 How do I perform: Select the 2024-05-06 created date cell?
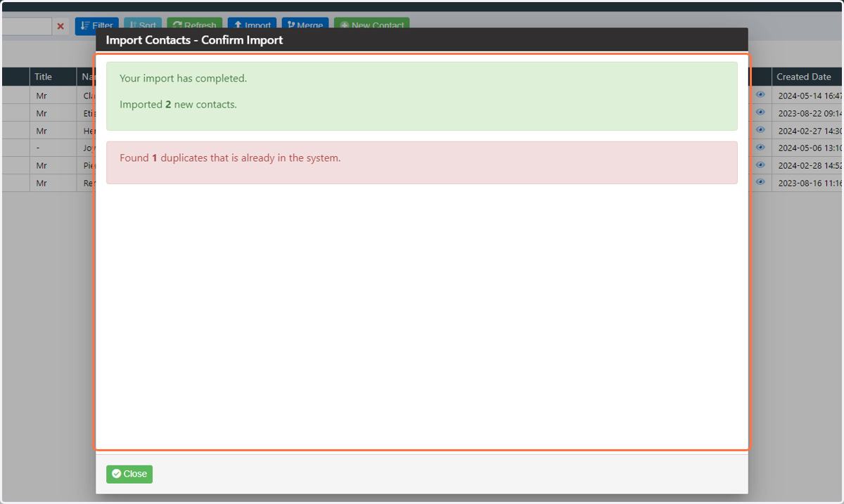coord(807,148)
